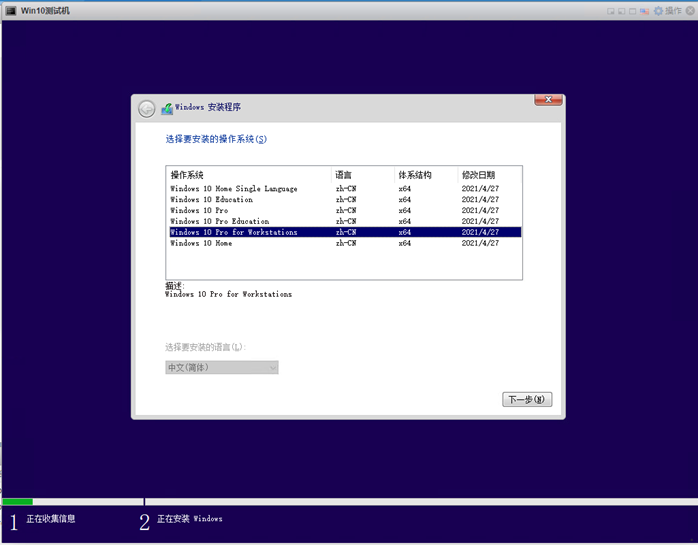Screen dimensions: 698x545
Task: Select the Windows 10 Home row
Action: tap(345, 243)
